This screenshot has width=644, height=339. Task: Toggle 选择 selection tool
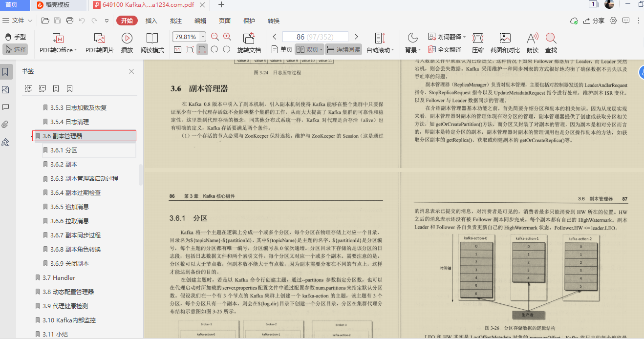[15, 49]
